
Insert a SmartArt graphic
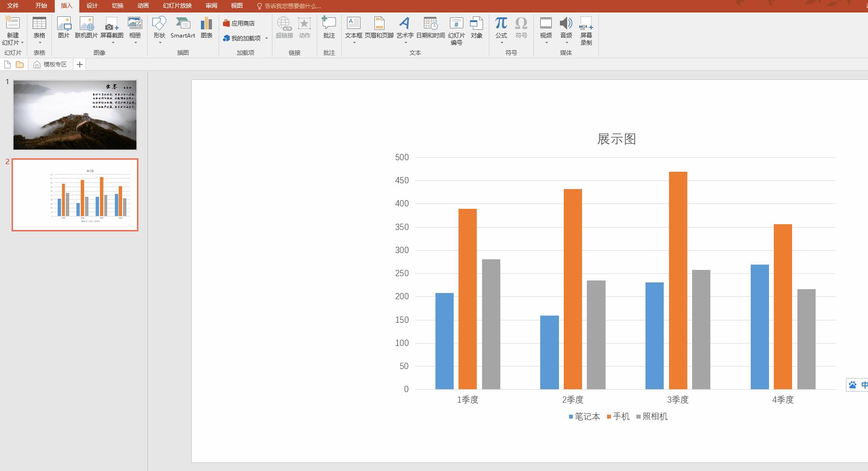tap(183, 28)
